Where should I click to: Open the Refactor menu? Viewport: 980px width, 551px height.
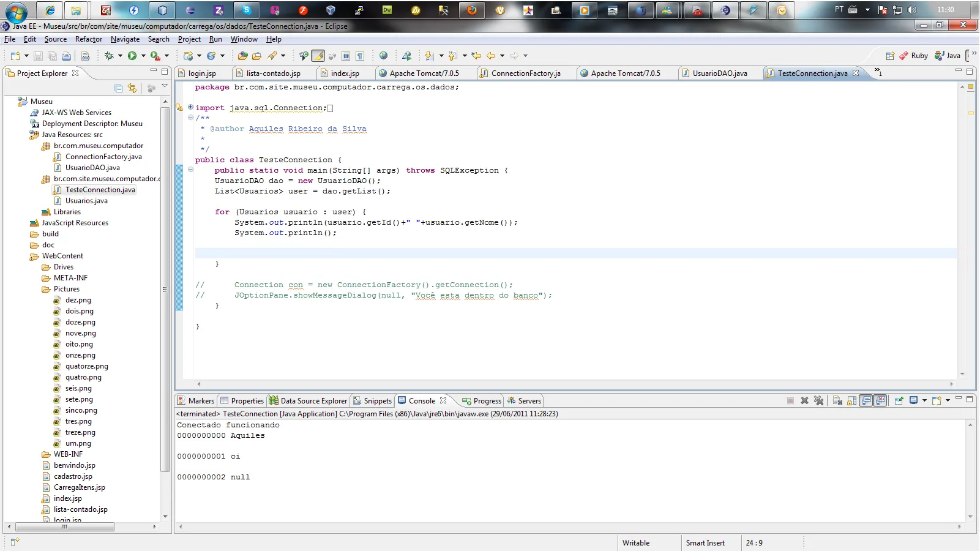(x=89, y=39)
